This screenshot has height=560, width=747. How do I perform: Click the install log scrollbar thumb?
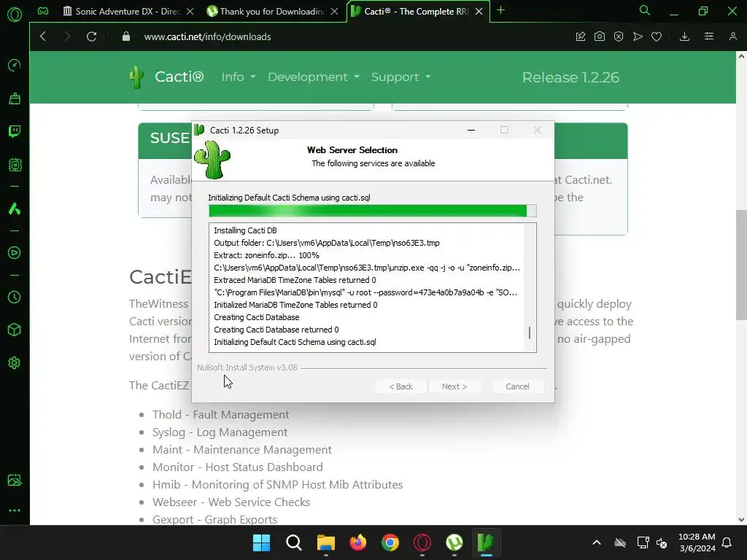click(530, 332)
